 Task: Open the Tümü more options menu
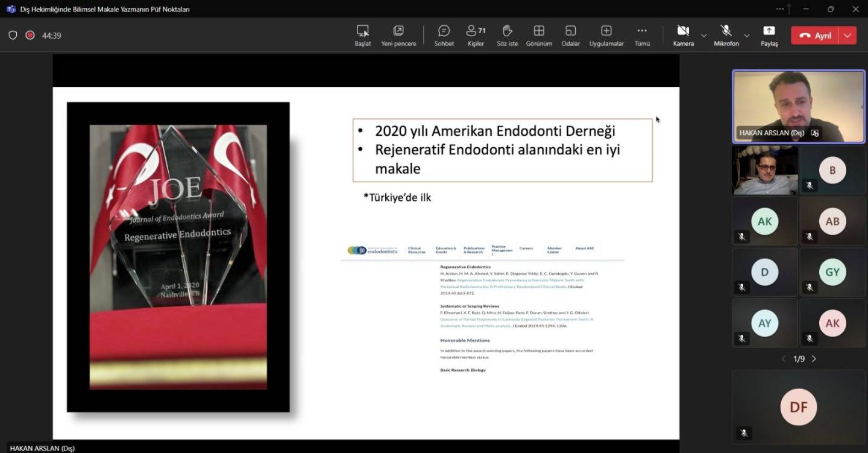coord(642,36)
